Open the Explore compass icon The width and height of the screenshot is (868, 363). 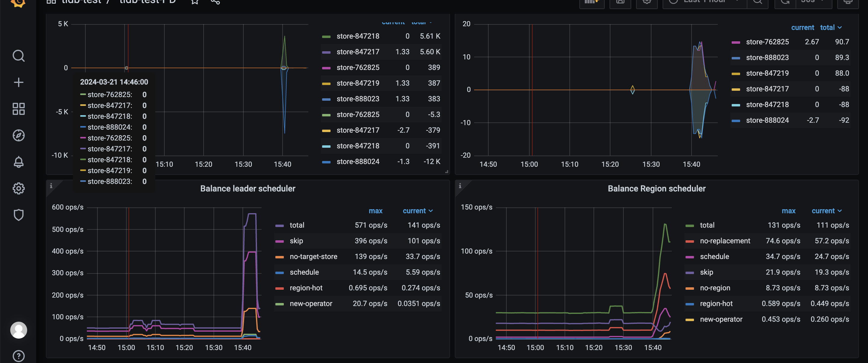tap(18, 135)
